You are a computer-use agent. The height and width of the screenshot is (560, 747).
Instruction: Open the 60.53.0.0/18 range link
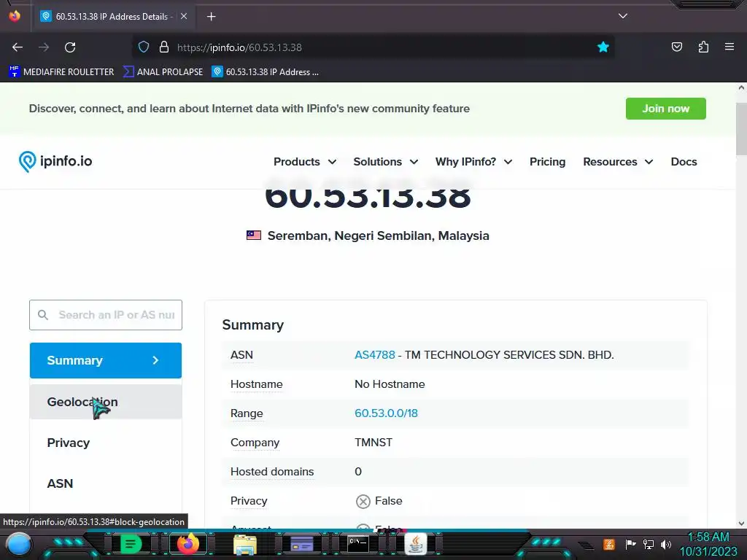click(386, 413)
